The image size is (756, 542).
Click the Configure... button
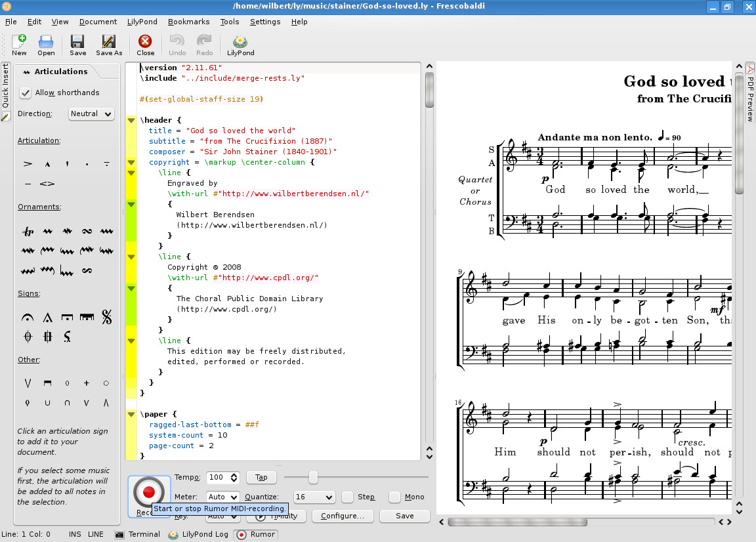pyautogui.click(x=343, y=516)
